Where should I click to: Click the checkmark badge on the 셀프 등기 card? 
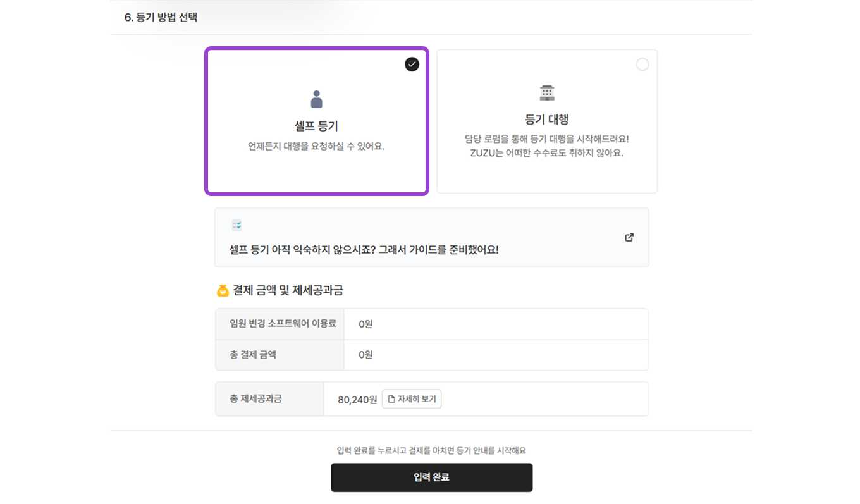[x=412, y=64]
